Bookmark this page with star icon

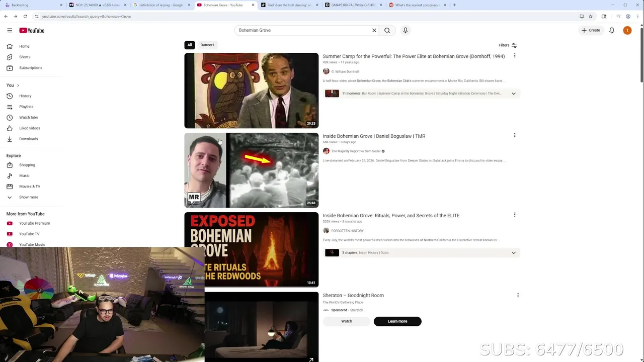[591, 16]
